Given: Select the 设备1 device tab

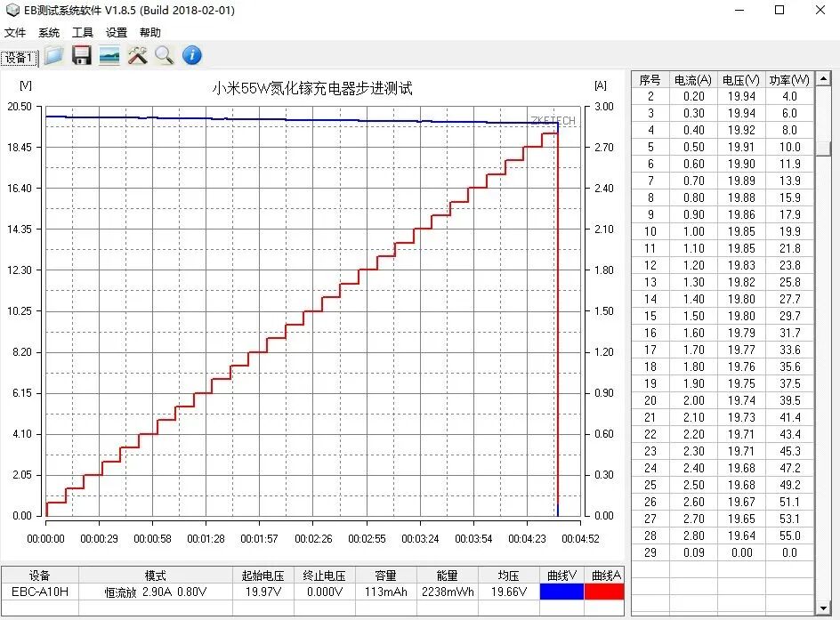Looking at the screenshot, I should click(x=20, y=58).
